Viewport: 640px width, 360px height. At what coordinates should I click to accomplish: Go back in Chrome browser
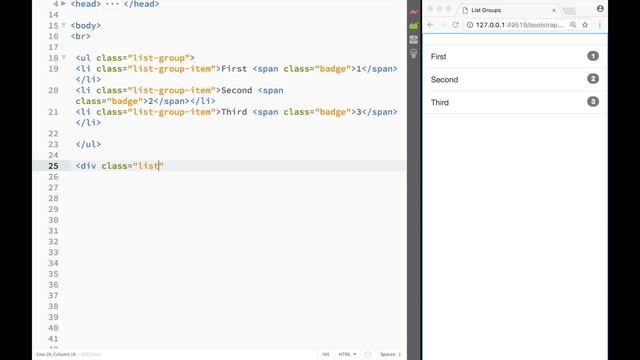430,25
